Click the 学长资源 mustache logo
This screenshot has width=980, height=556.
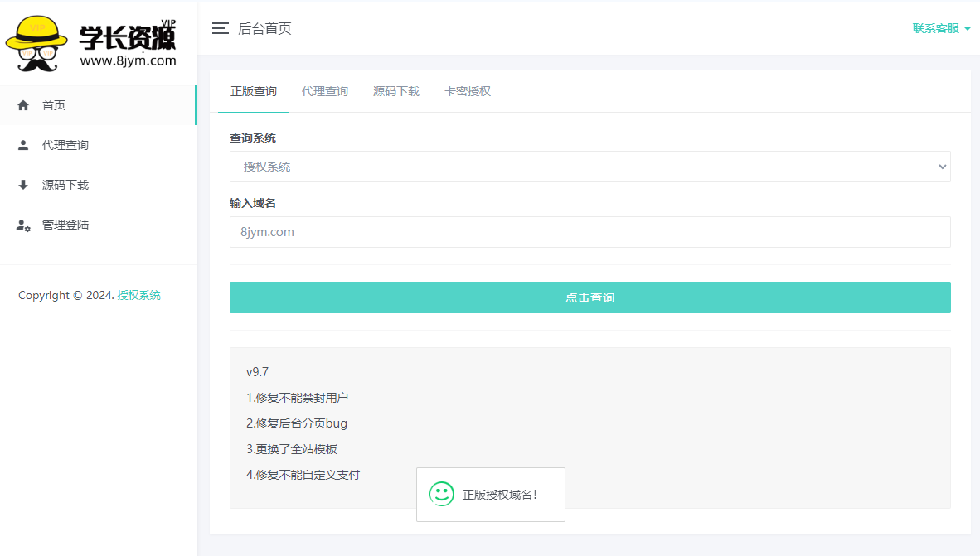pyautogui.click(x=91, y=42)
